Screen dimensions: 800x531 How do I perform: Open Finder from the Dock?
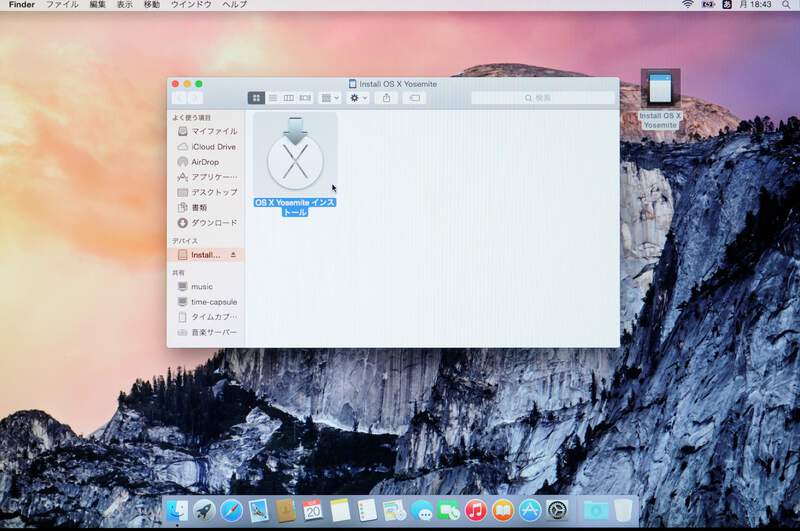click(177, 510)
